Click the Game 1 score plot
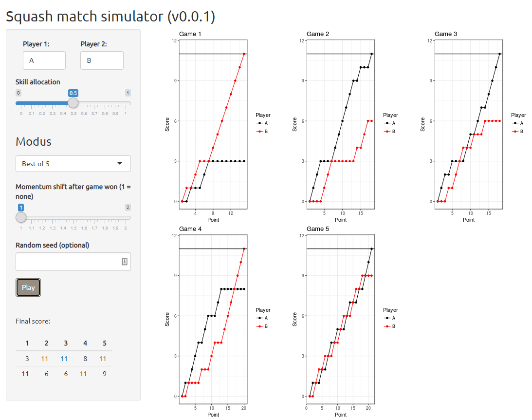Viewport: 532px width, 420px height. [x=213, y=127]
